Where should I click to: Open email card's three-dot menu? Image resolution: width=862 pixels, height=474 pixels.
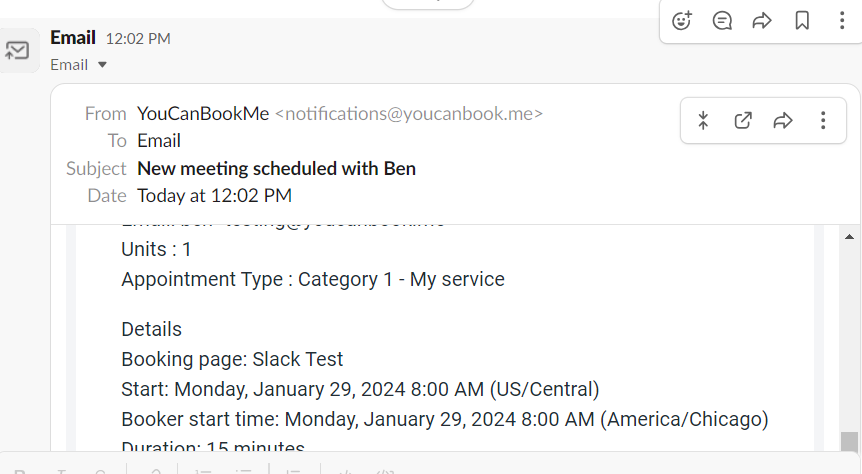coord(823,120)
